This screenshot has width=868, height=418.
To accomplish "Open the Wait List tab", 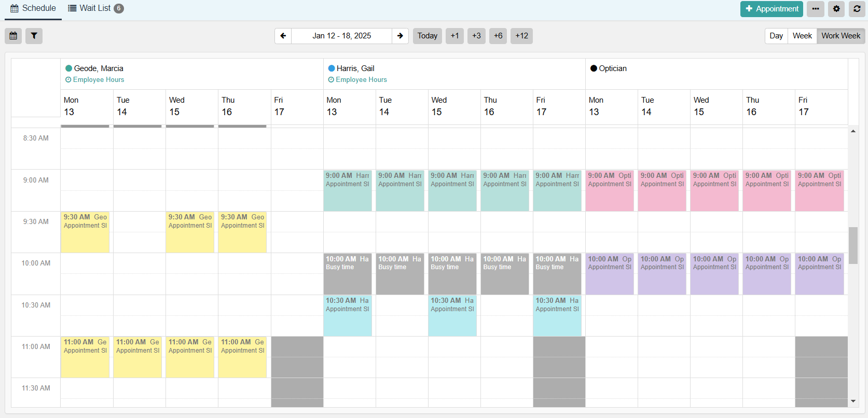I will pos(95,8).
